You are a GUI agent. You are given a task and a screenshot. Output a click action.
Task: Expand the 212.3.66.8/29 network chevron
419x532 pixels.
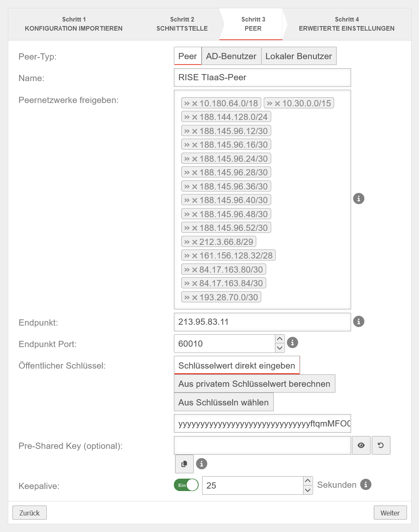pos(187,242)
